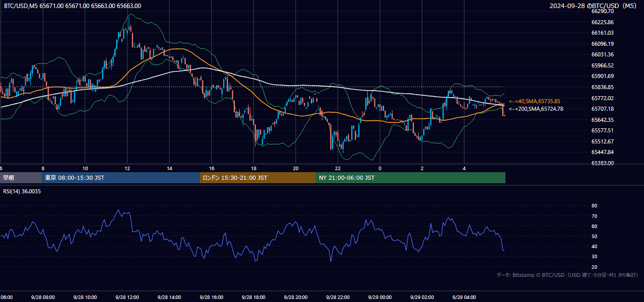Click RSI axis level 40

click(594, 246)
